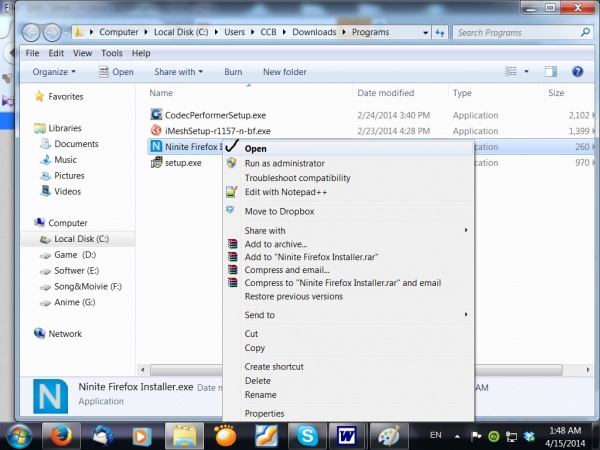Open the view options dropdown arrow

tap(526, 72)
